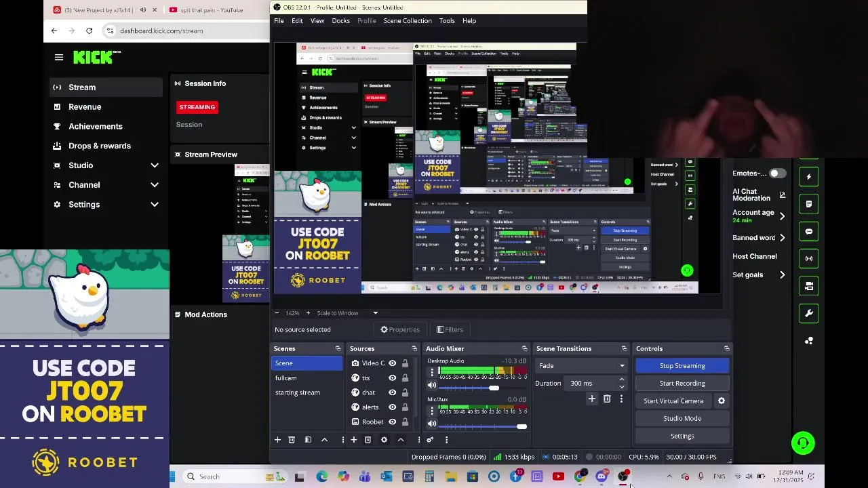Expand Set goals option
This screenshot has height=488, width=868.
782,275
